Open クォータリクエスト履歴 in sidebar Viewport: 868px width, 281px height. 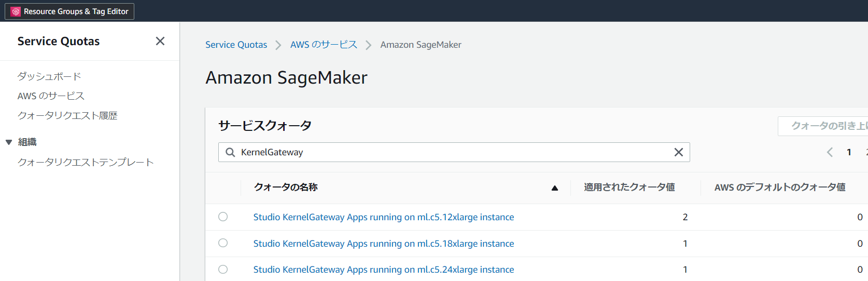coord(67,115)
